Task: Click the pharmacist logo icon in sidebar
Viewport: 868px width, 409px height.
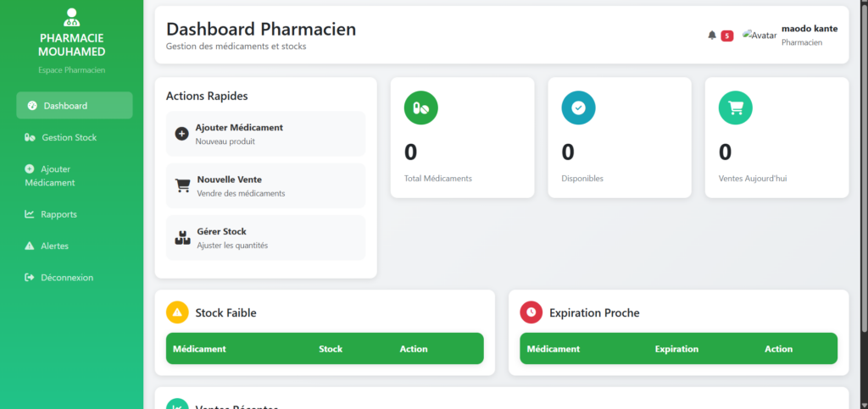Action: [72, 16]
